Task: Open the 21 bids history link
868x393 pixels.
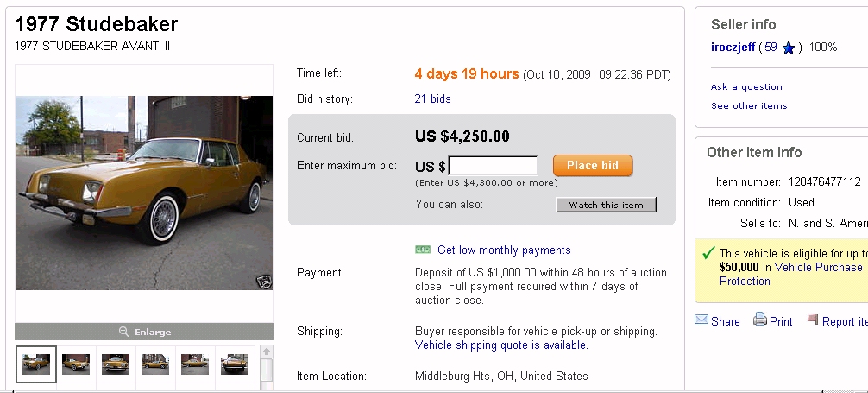Action: [x=432, y=99]
